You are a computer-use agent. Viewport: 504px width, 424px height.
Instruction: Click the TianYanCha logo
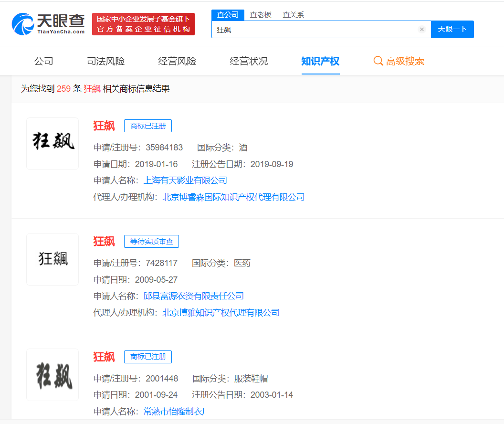[x=48, y=24]
